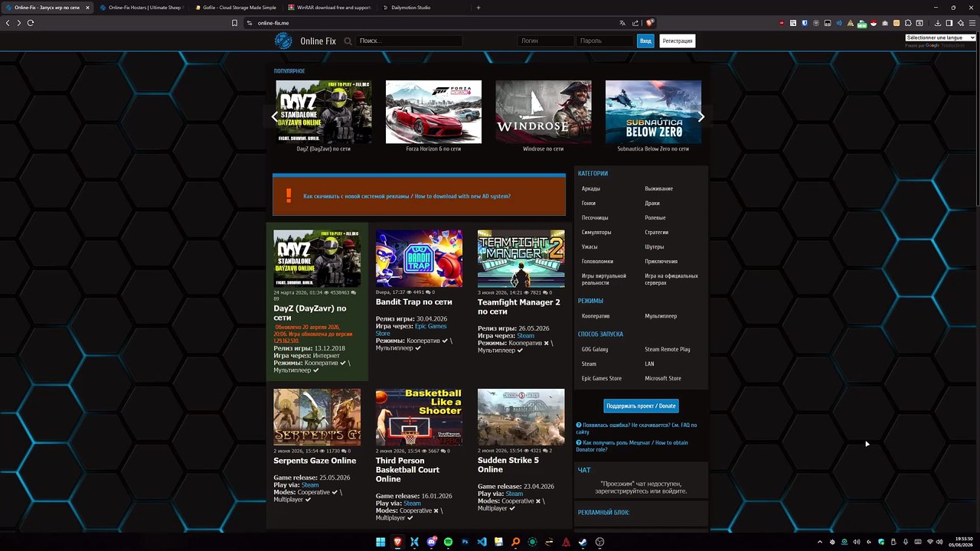The width and height of the screenshot is (980, 551).
Task: Open the Windrose carousel thumbnail
Action: click(x=544, y=112)
